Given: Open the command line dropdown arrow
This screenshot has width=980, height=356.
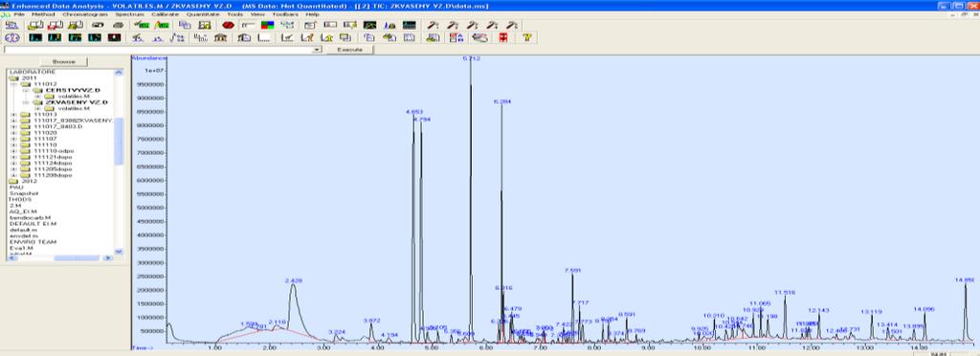Looking at the screenshot, I should pos(318,50).
